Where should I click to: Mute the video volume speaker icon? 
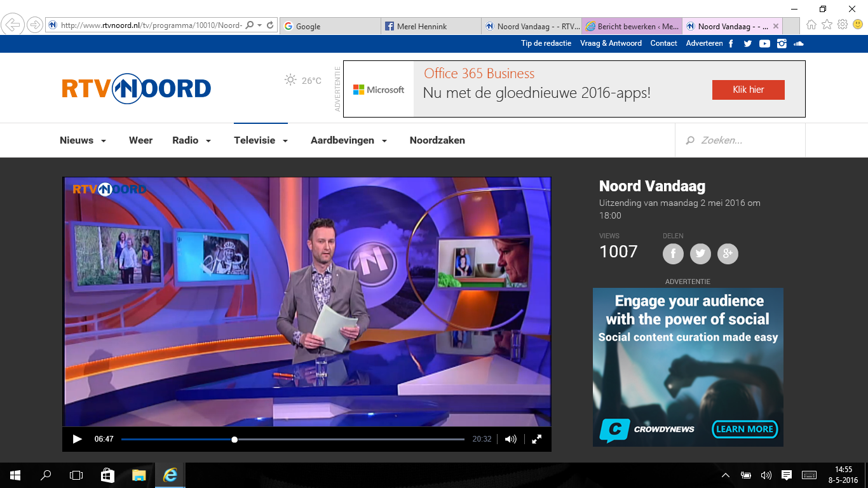[510, 439]
